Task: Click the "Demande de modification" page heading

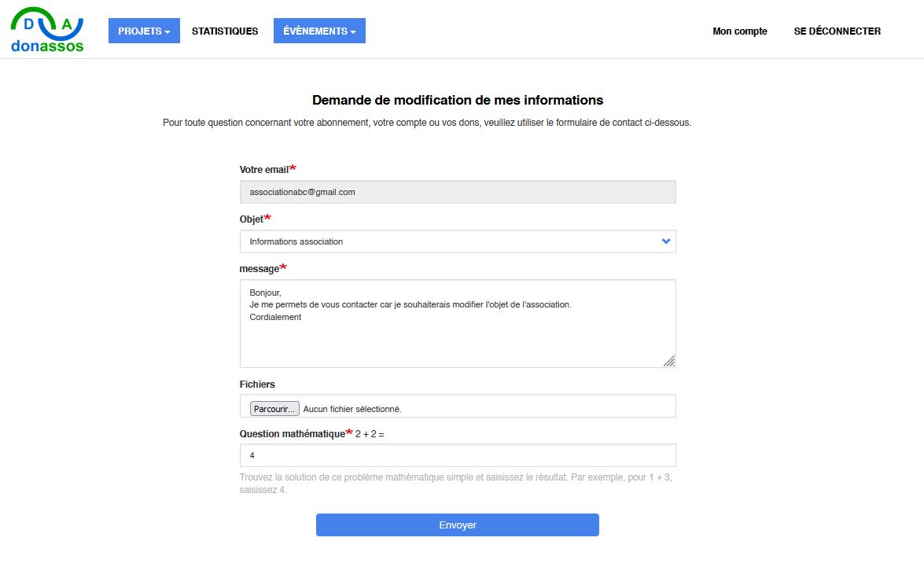Action: coord(458,101)
